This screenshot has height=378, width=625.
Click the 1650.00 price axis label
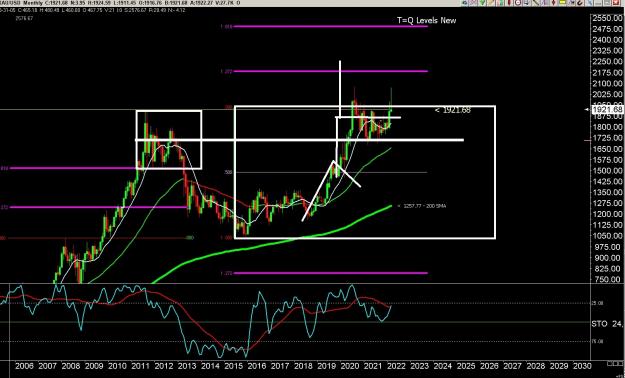tap(607, 149)
